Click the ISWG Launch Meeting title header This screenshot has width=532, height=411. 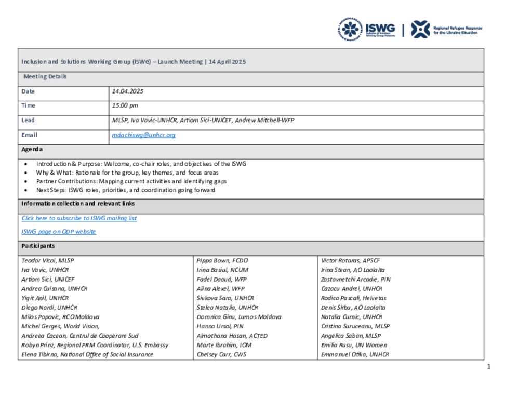click(x=134, y=61)
